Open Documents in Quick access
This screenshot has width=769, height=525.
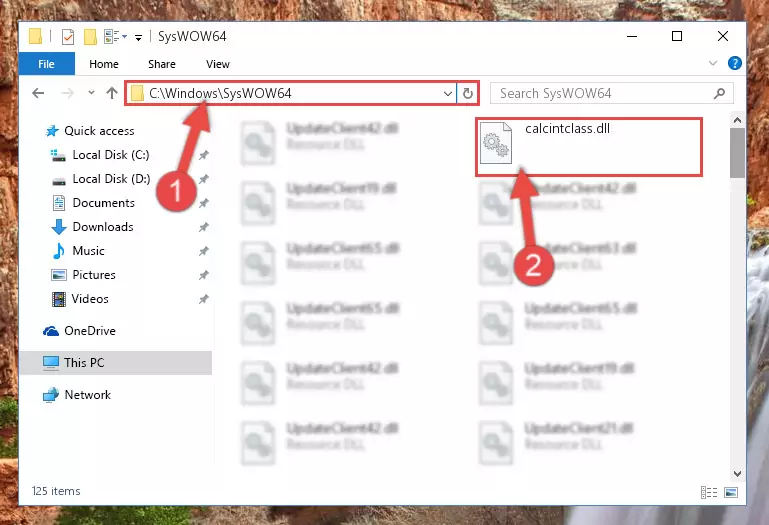[103, 203]
